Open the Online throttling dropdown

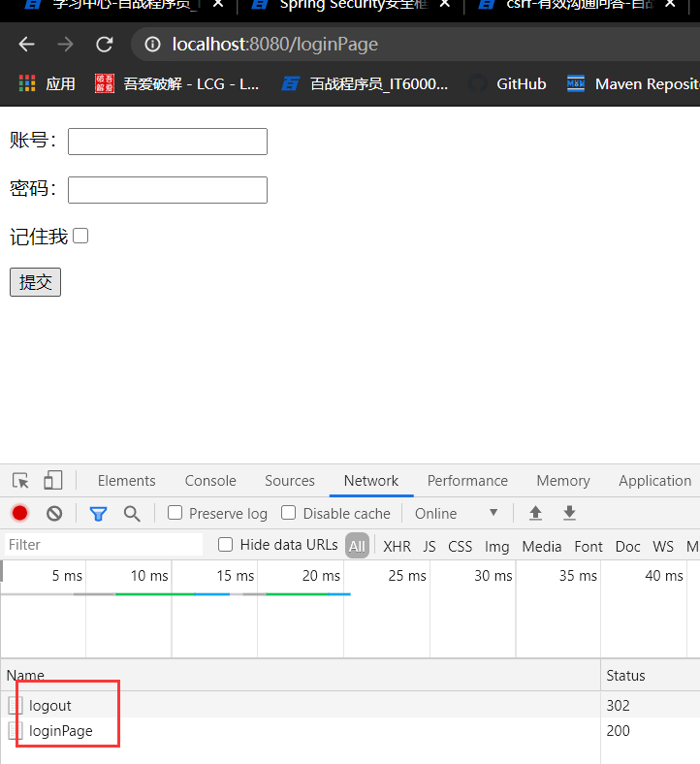456,513
